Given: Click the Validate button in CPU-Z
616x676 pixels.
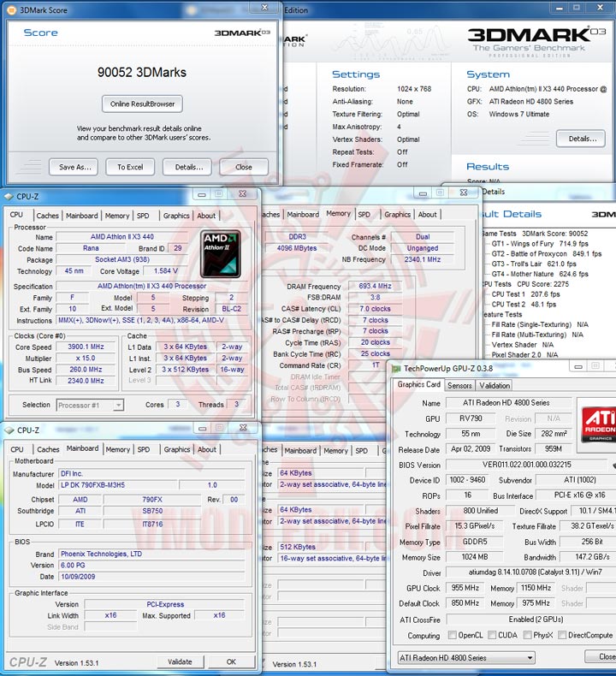Looking at the screenshot, I should pos(180,661).
